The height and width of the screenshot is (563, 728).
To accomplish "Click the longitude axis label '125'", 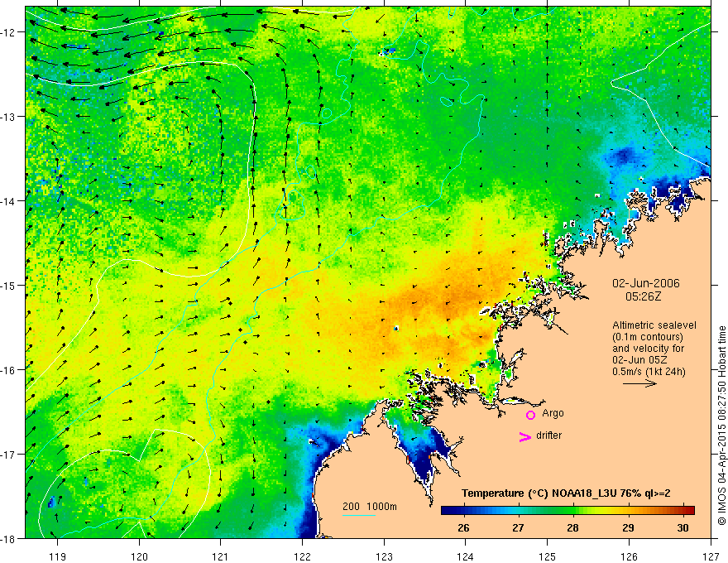I will coord(548,556).
